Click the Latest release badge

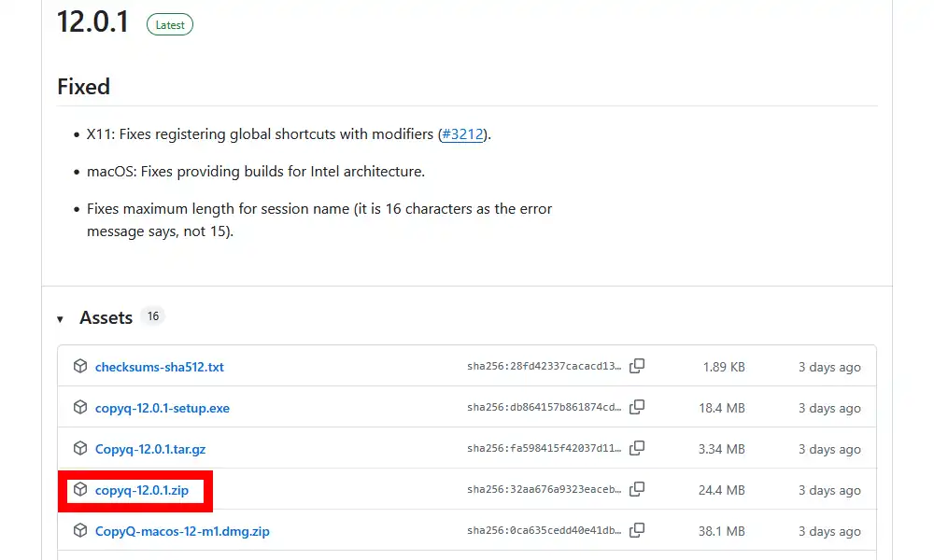(170, 25)
